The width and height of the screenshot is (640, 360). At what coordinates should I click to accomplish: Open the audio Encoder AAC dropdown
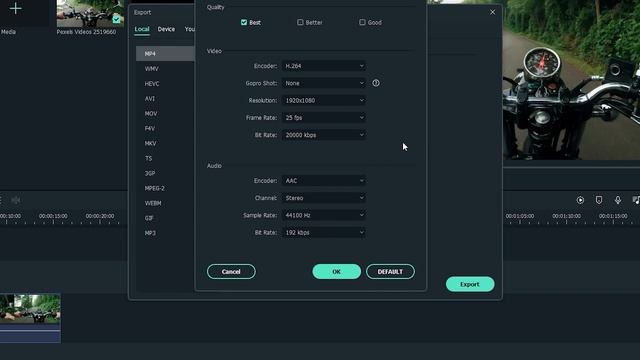(324, 180)
